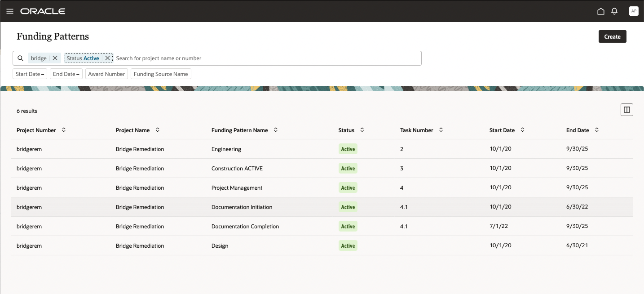Click the 6/30/21 end date cell
Screen dimensions: 644x294
(577, 245)
